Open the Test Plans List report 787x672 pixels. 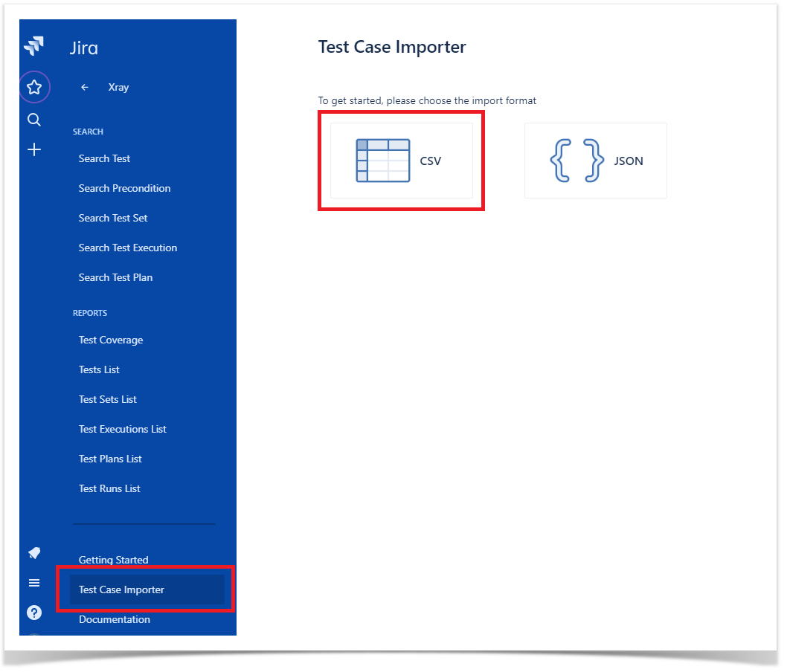tap(110, 459)
